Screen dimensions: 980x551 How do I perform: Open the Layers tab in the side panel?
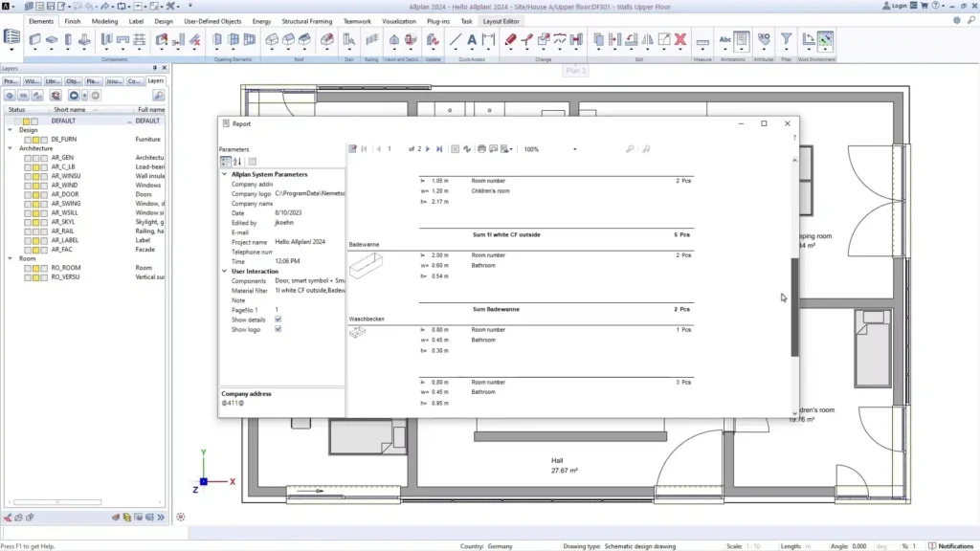point(157,80)
